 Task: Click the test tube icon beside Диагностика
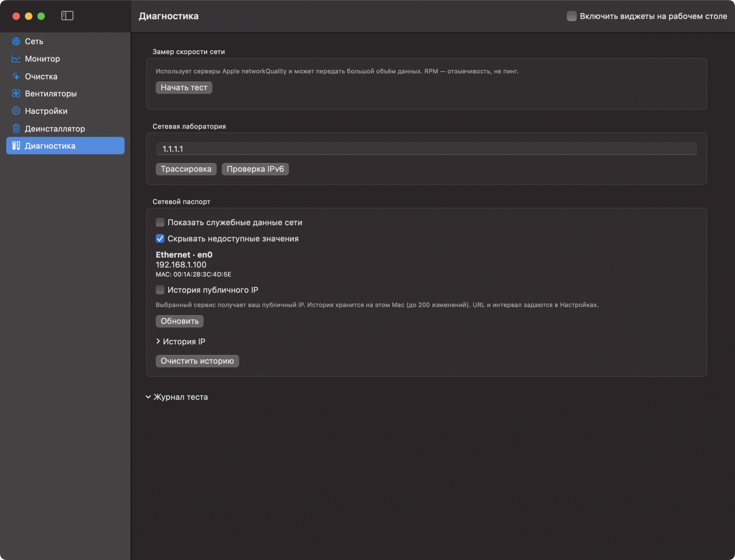click(x=16, y=146)
